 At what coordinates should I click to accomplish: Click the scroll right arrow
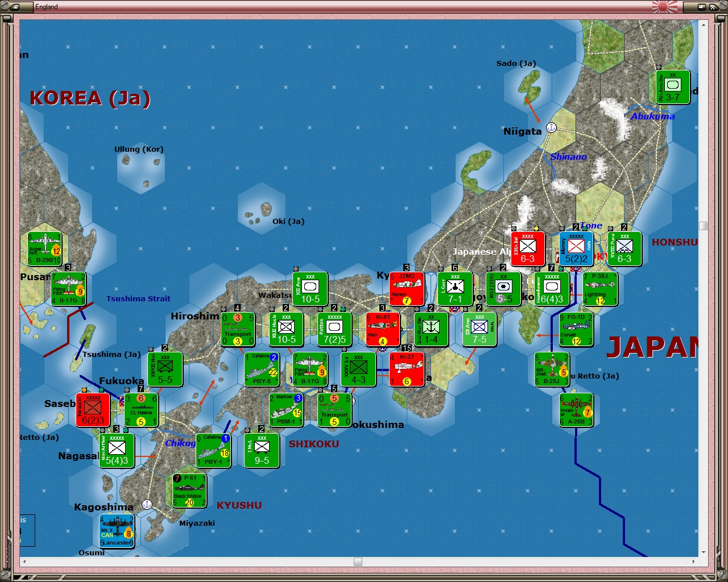coord(694,562)
